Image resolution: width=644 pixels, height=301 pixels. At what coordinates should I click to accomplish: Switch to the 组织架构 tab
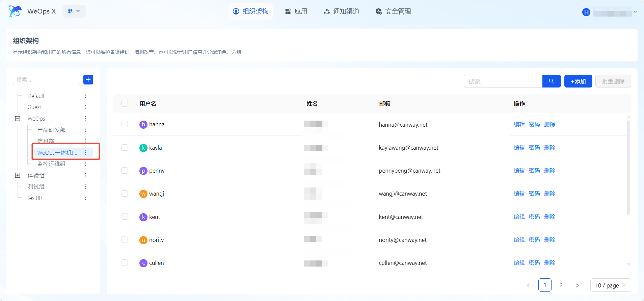coord(251,11)
